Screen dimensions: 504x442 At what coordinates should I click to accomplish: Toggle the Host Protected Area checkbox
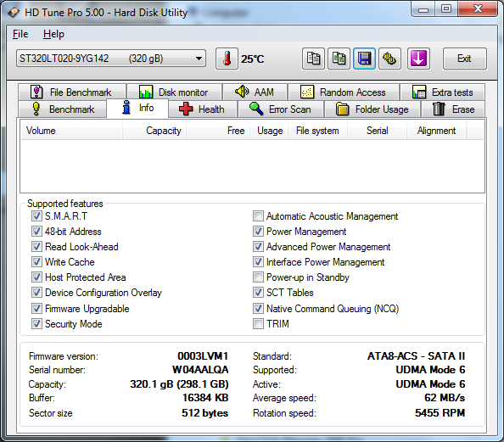[36, 277]
